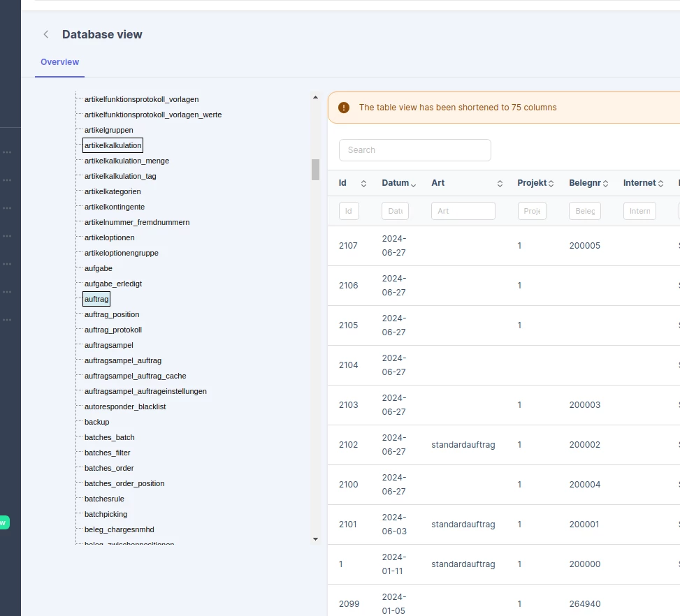Select artikelkalkulation in the table tree

113,145
